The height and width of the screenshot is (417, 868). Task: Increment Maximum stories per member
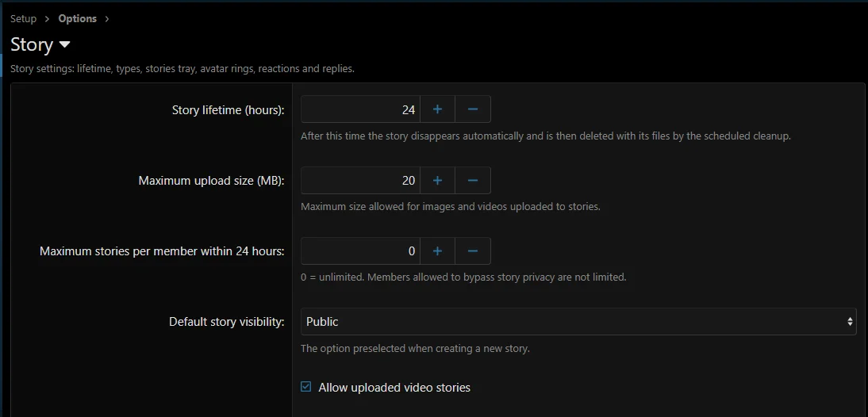437,251
